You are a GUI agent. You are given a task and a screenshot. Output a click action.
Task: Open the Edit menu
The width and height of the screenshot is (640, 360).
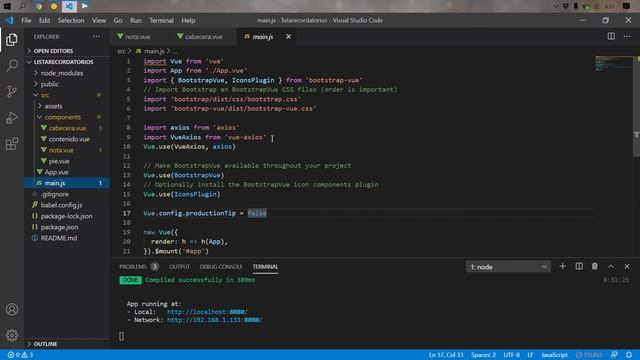click(44, 20)
